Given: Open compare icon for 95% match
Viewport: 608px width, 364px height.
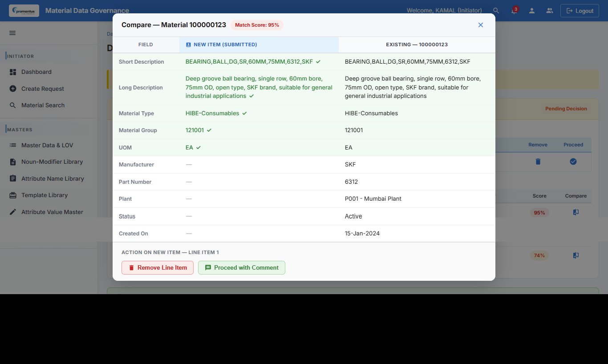Looking at the screenshot, I should click(576, 213).
